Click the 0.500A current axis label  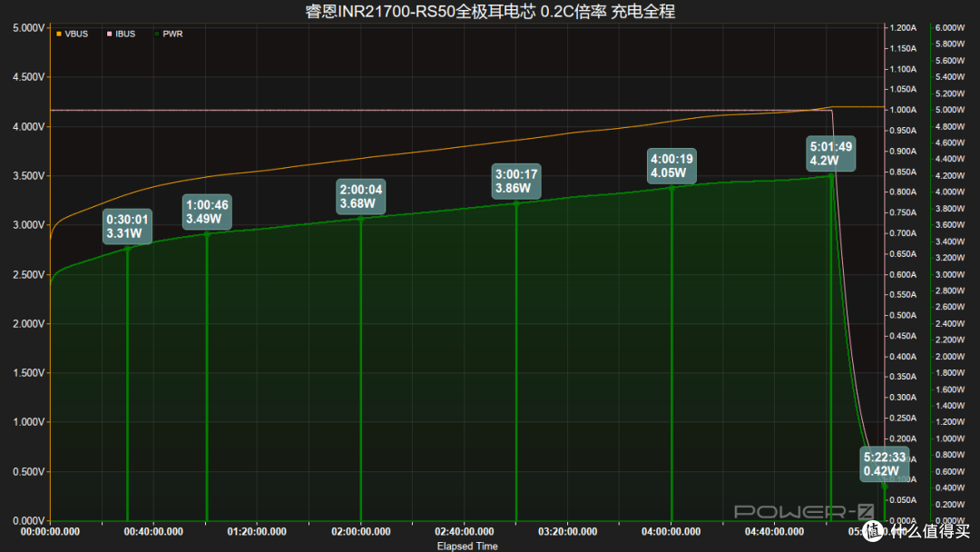[x=903, y=315]
